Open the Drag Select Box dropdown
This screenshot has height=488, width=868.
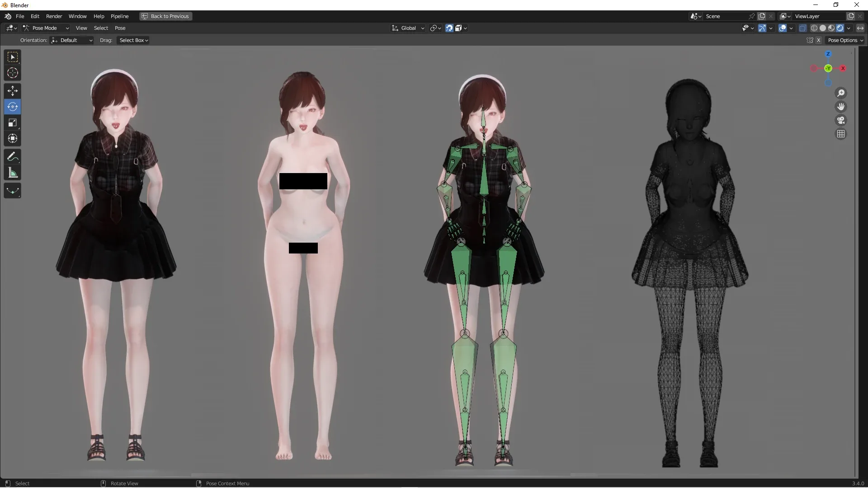click(x=133, y=40)
